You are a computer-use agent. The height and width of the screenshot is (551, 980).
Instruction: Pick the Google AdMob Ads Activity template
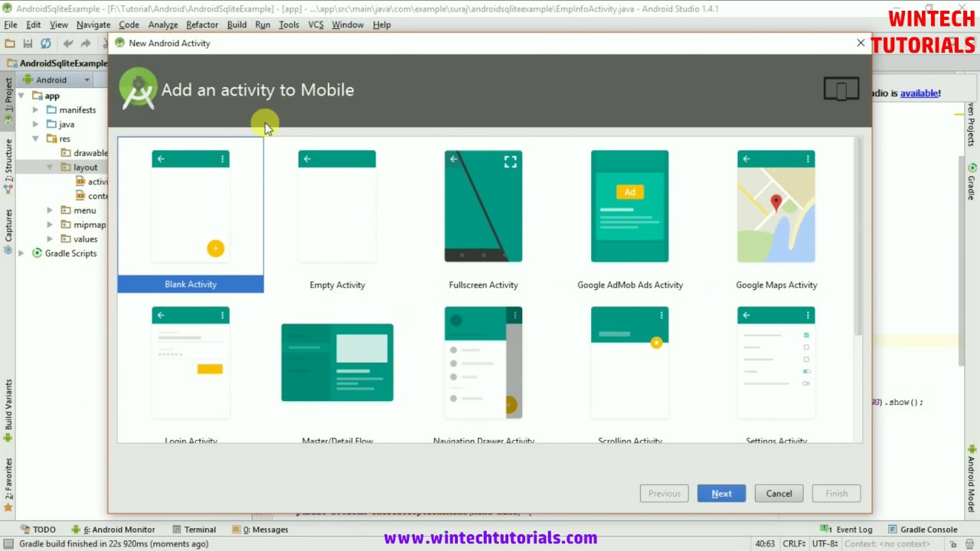[629, 215]
